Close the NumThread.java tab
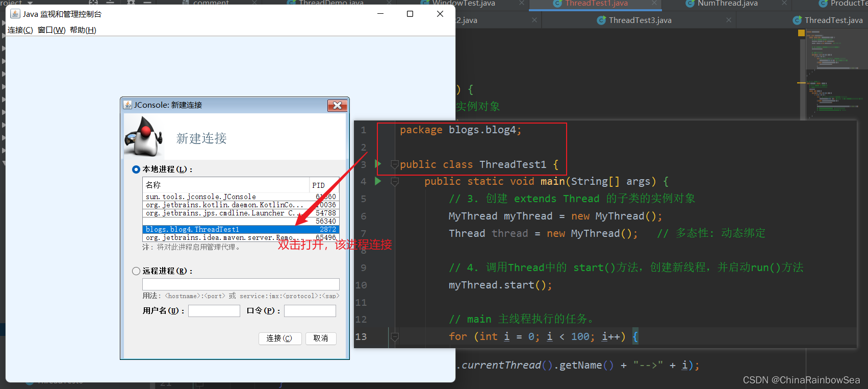Screen dimensions: 868x389 pos(784,4)
